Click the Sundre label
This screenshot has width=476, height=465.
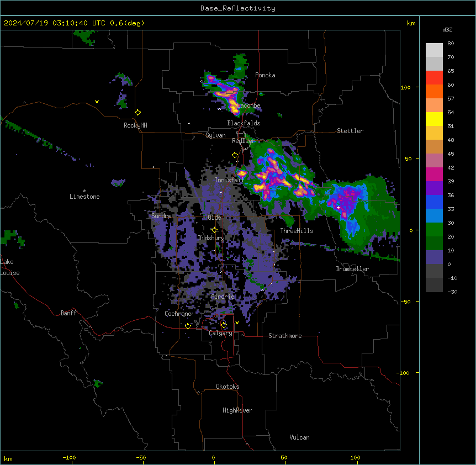pyautogui.click(x=161, y=216)
